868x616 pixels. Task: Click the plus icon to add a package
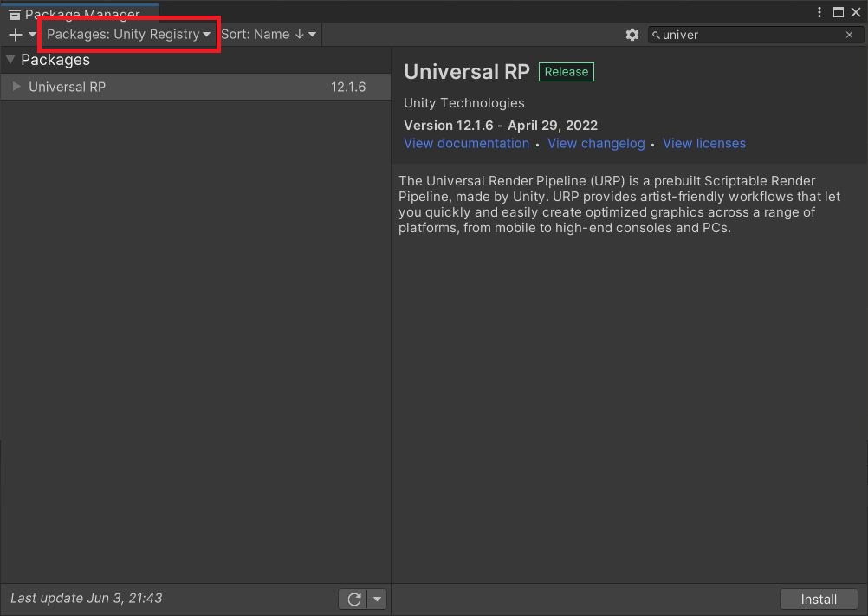(16, 35)
